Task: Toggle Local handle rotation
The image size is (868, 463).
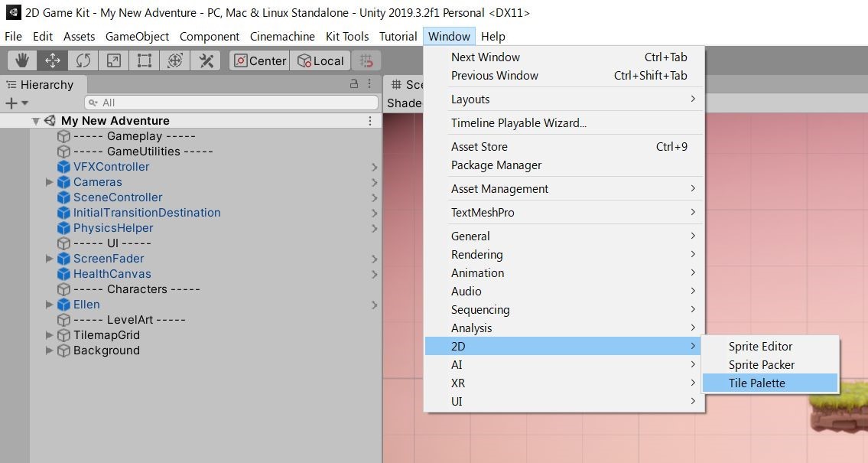Action: pyautogui.click(x=320, y=60)
